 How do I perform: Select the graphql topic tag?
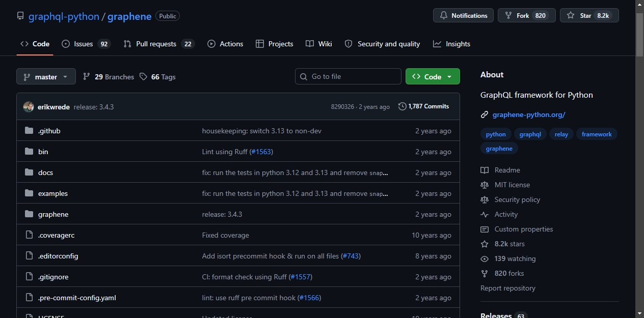[530, 134]
